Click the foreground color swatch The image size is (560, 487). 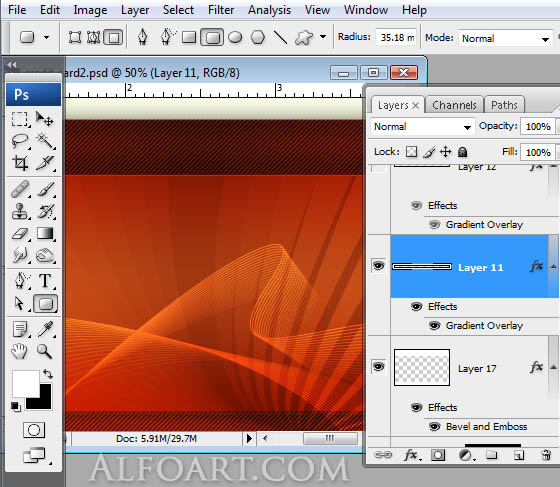(26, 383)
